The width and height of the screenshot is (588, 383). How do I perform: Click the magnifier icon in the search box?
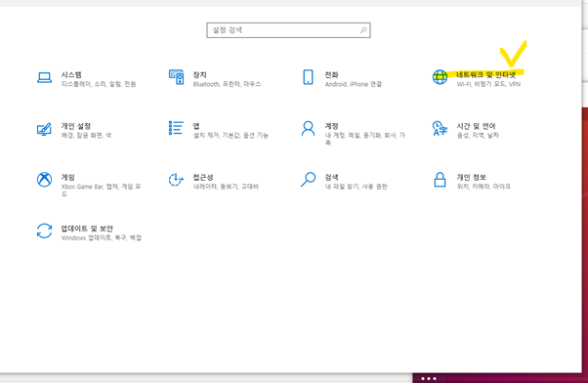click(363, 30)
